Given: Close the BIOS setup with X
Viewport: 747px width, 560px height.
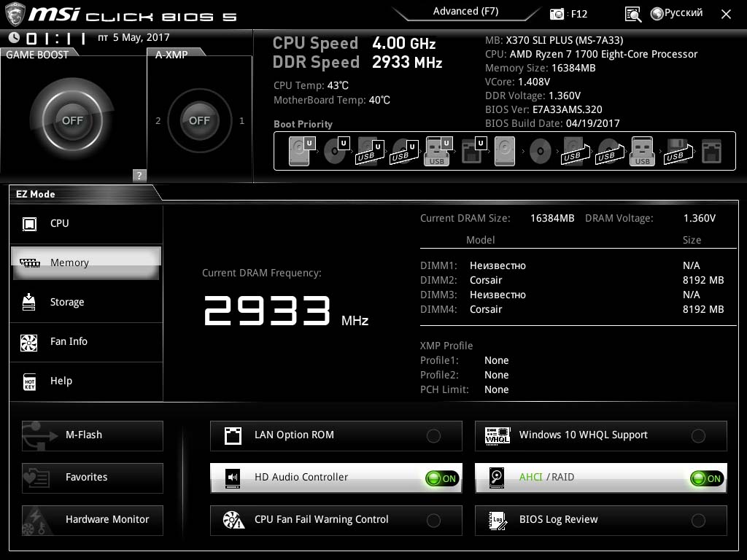Looking at the screenshot, I should click(726, 15).
